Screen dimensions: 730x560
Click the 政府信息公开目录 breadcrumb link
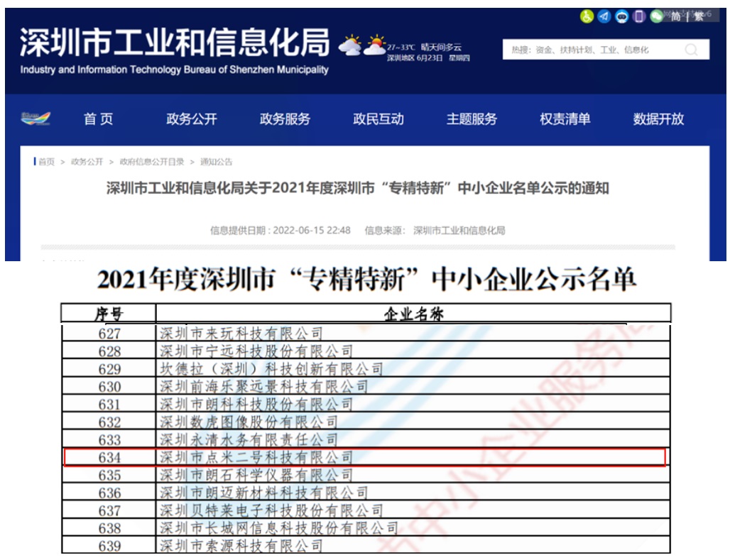pos(152,162)
